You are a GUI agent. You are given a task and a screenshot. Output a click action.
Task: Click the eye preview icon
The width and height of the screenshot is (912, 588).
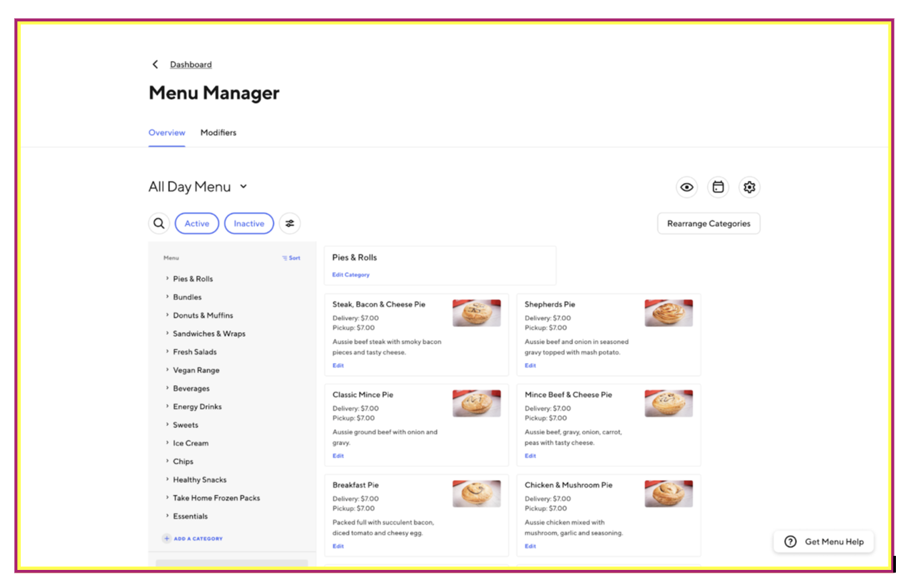point(686,188)
